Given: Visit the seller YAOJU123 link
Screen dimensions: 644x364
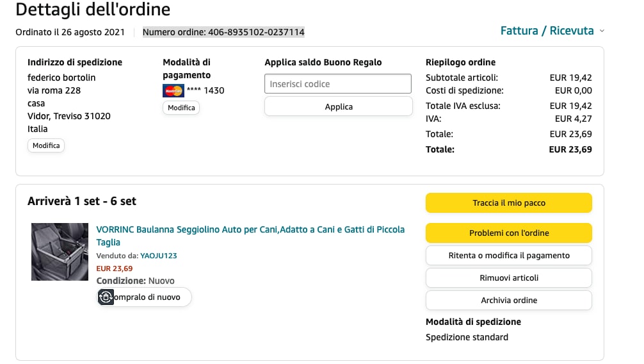Looking at the screenshot, I should [x=159, y=256].
